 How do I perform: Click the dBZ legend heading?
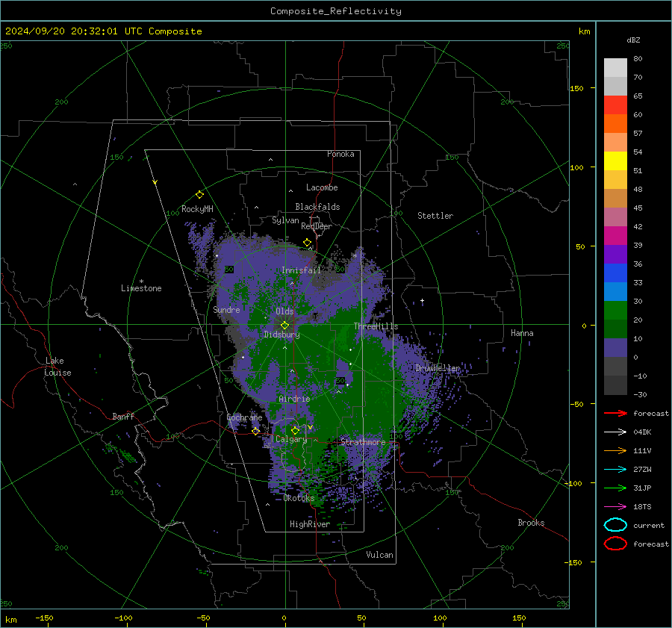[633, 40]
